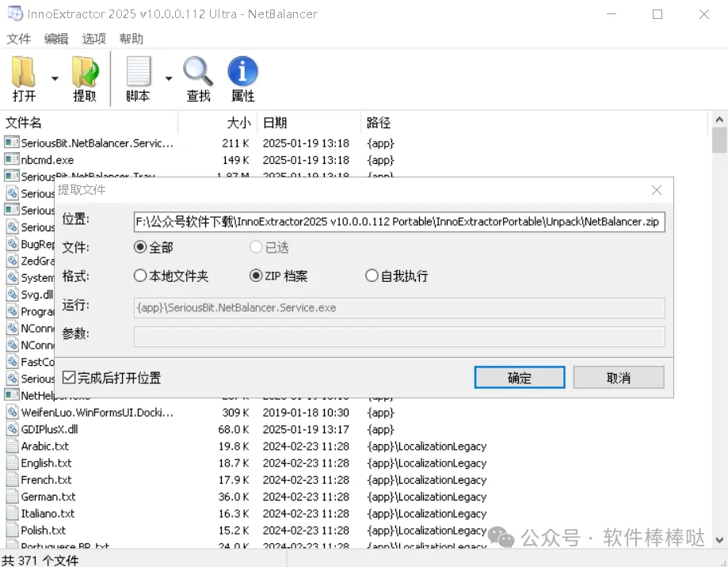Click the Find (查找) magnifier icon
This screenshot has height=567, width=728.
click(x=198, y=72)
